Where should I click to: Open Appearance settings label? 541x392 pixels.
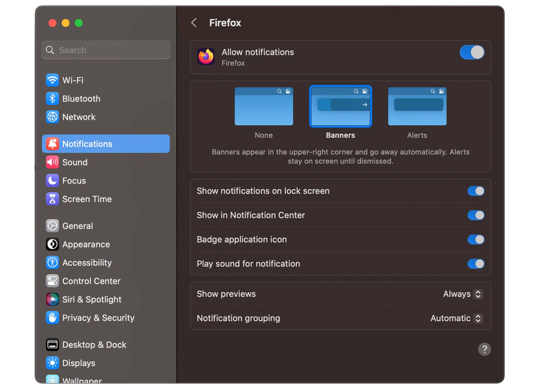(x=86, y=244)
